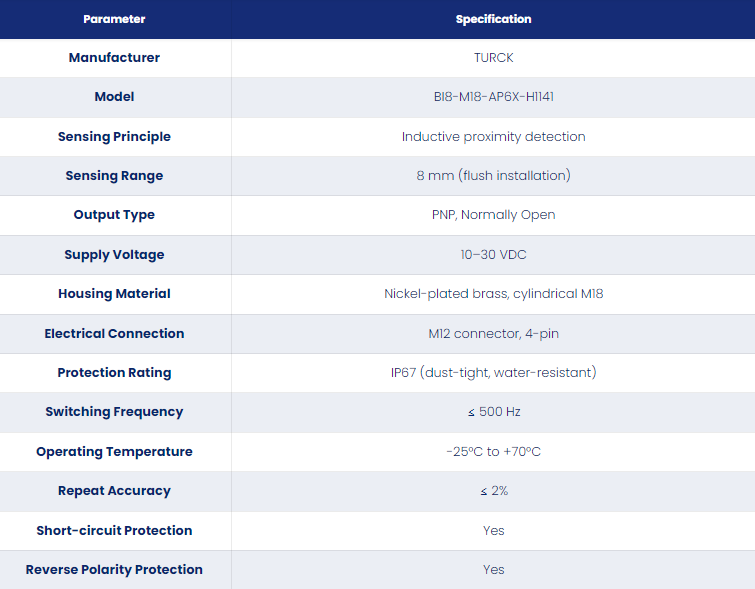Click the Reverse Polarity Protection label

(x=114, y=570)
